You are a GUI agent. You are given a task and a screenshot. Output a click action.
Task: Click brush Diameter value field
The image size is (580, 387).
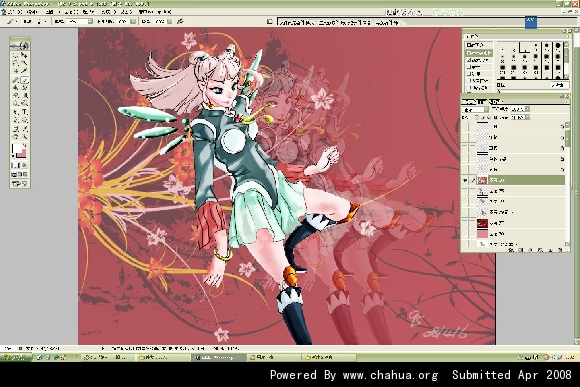tap(559, 85)
